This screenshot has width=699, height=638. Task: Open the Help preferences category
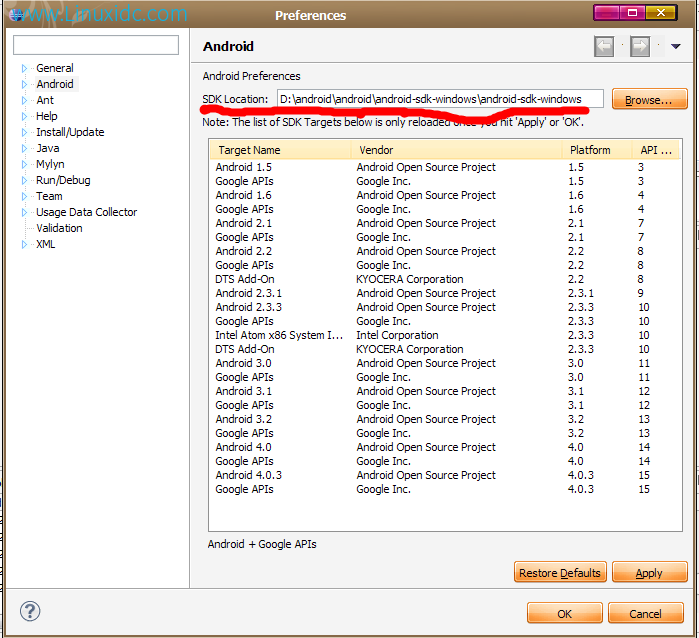pyautogui.click(x=47, y=116)
